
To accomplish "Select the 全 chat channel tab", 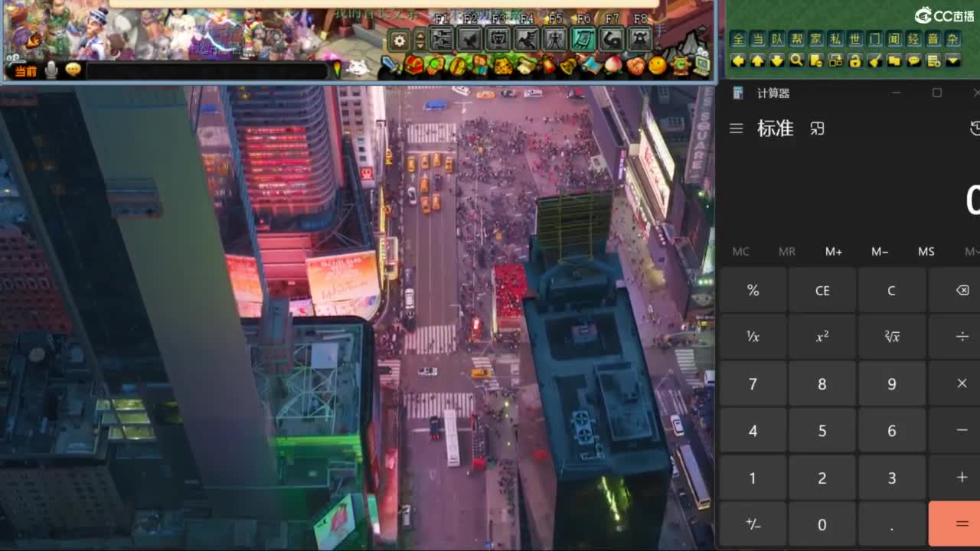I will (x=738, y=39).
